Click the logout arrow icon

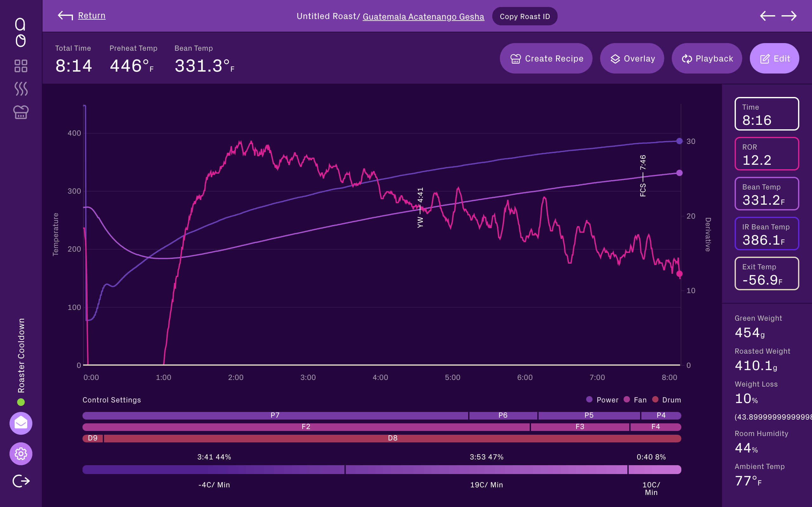click(x=21, y=481)
